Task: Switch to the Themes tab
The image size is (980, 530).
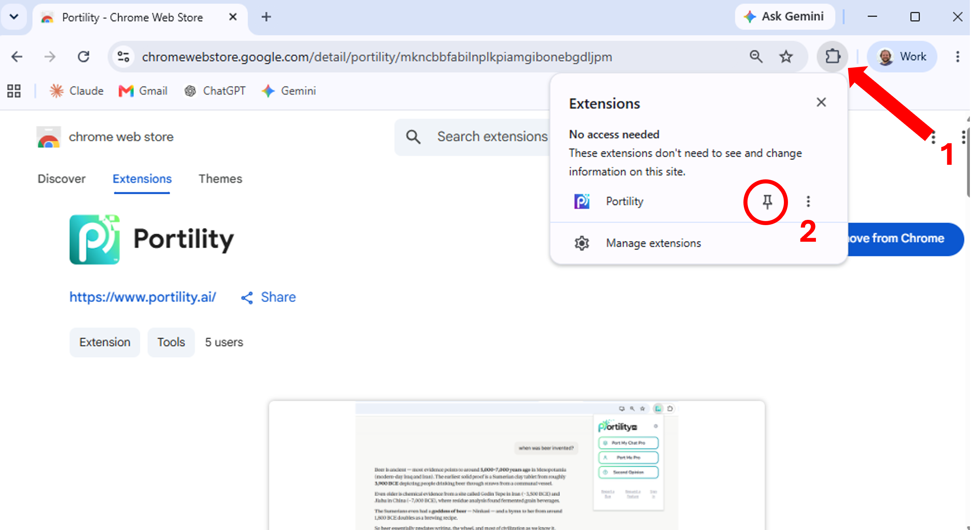Action: 220,179
